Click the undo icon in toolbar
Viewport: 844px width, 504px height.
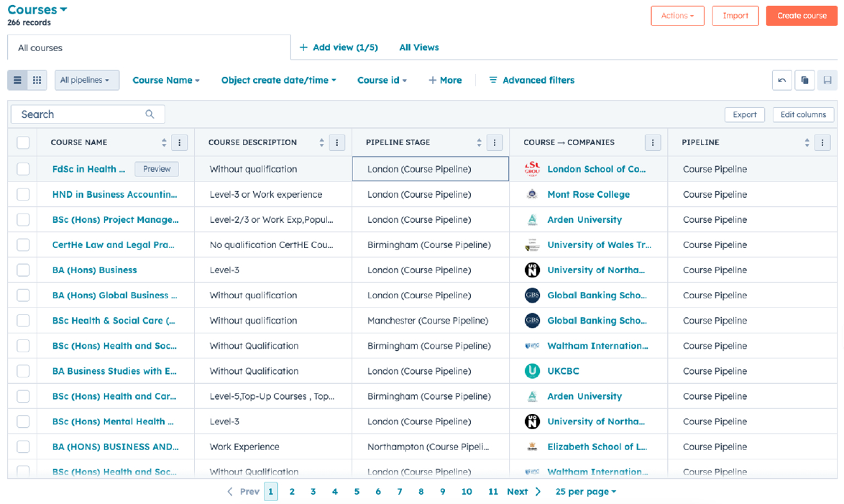point(782,81)
